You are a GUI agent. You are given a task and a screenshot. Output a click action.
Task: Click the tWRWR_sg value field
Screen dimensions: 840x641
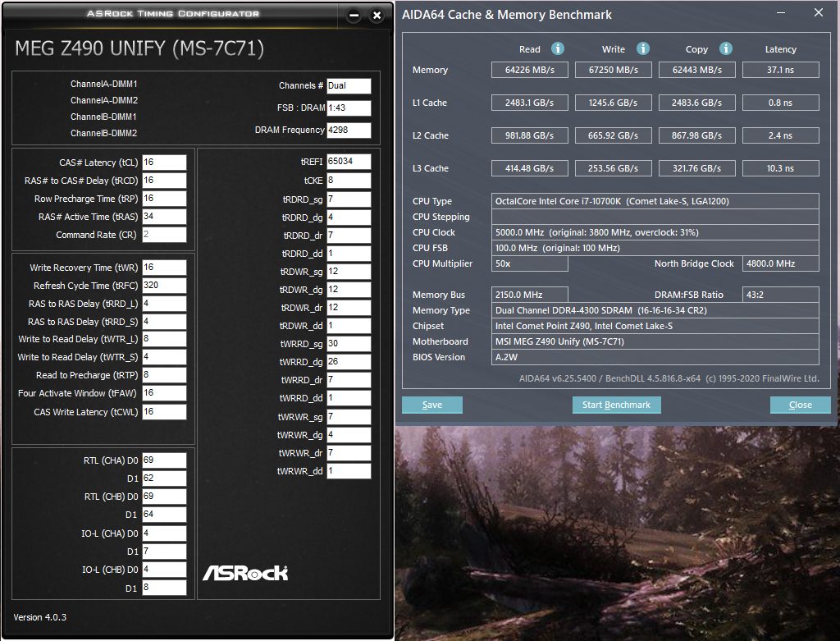349,417
